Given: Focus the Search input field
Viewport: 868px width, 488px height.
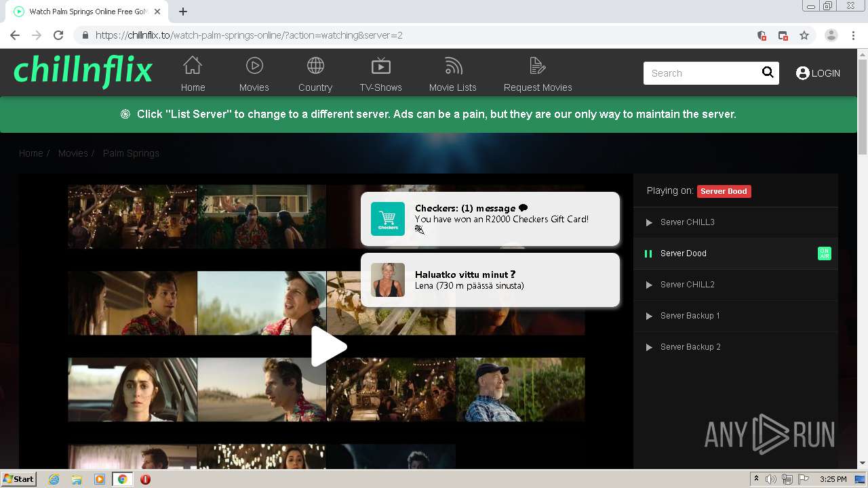Looking at the screenshot, I should [702, 73].
